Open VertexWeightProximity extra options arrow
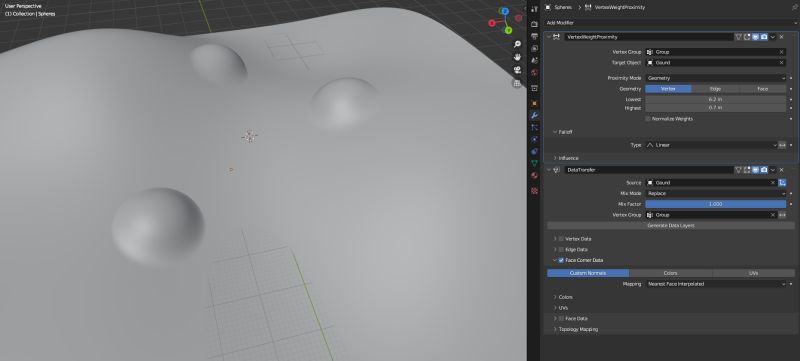Screen dimensions: 800x361 pos(773,37)
